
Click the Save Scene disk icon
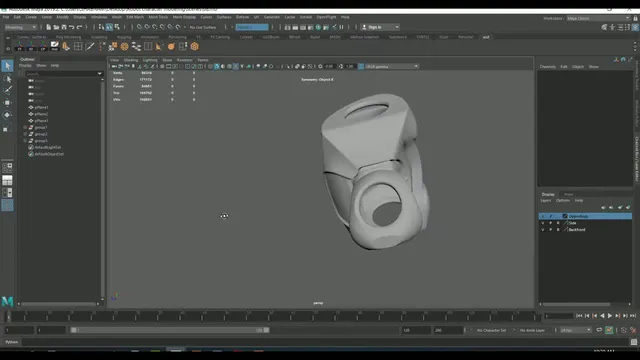(x=64, y=27)
